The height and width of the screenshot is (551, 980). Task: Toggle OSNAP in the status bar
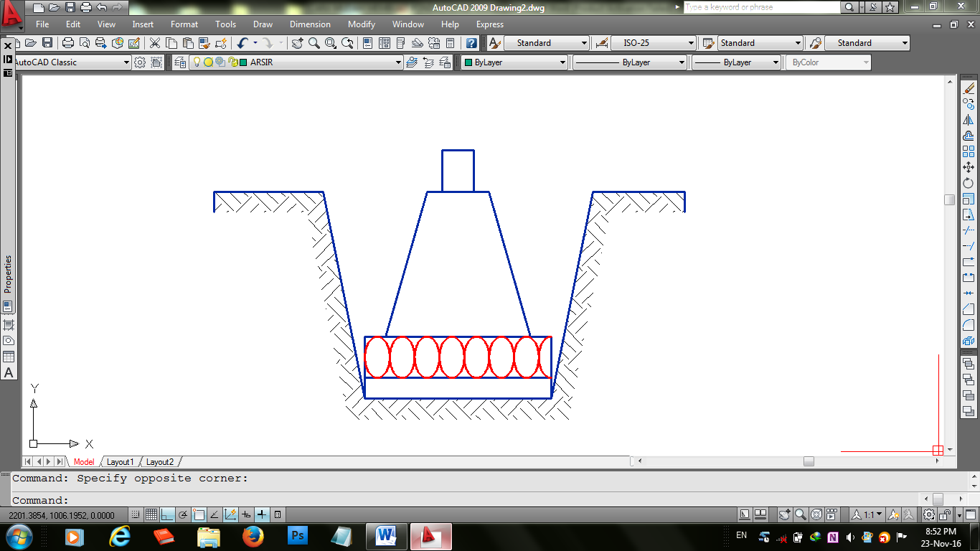pos(199,514)
